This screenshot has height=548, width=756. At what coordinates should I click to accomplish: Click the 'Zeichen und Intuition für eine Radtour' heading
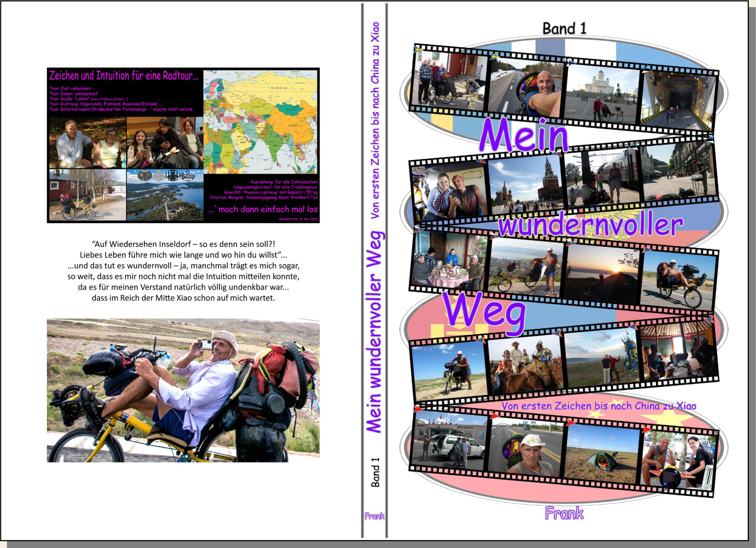click(124, 75)
